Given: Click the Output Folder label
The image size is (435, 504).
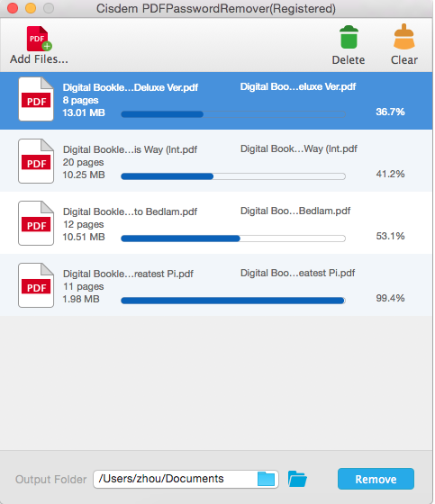Looking at the screenshot, I should [50, 479].
